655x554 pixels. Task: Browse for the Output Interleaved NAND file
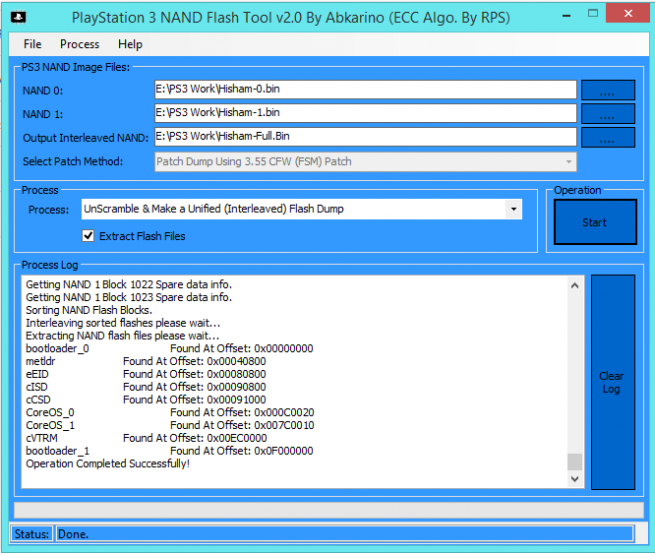(608, 137)
